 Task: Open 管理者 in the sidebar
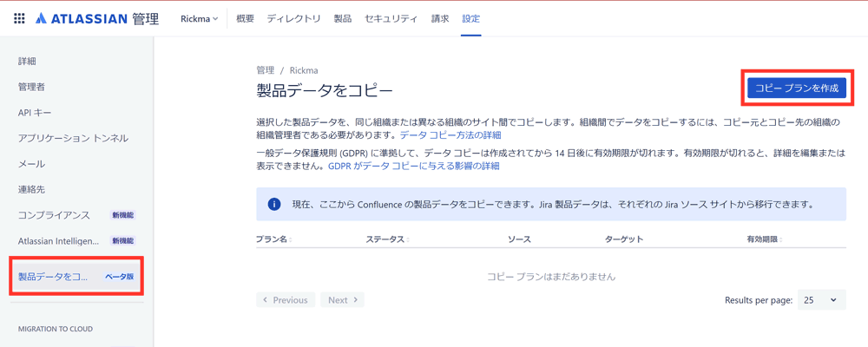tap(31, 87)
